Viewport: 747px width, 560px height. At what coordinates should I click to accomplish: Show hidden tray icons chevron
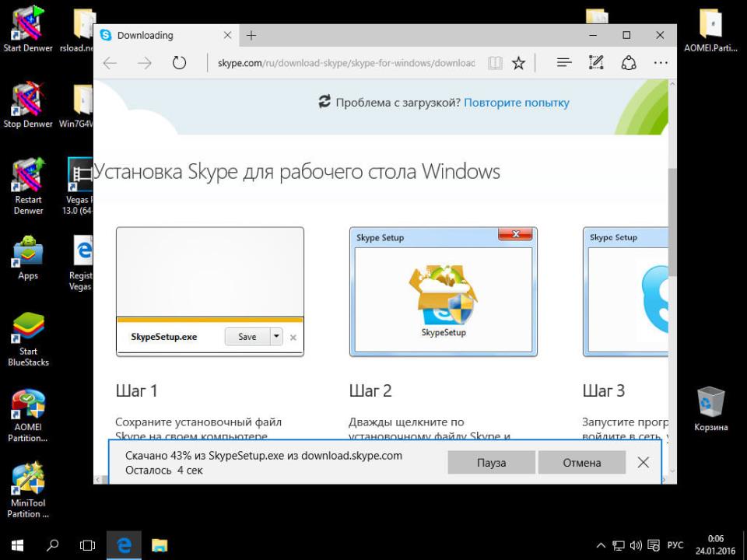coord(601,546)
